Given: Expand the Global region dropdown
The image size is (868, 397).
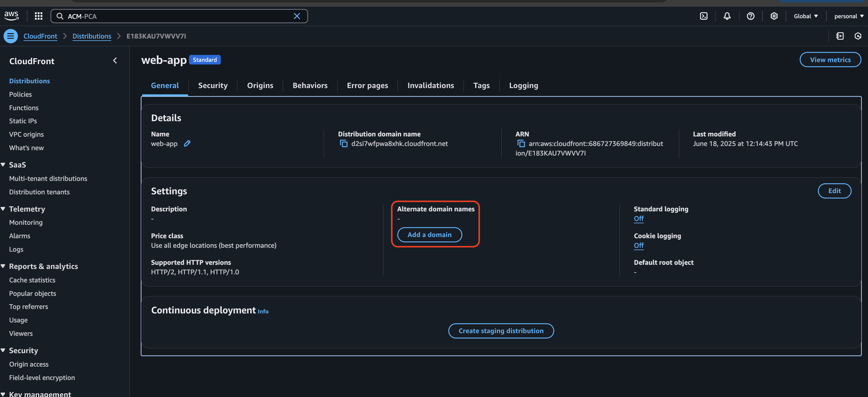Looking at the screenshot, I should (806, 16).
